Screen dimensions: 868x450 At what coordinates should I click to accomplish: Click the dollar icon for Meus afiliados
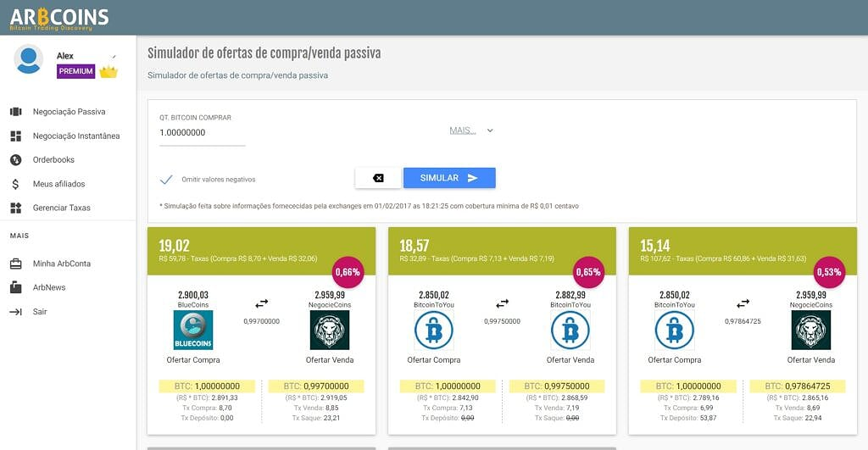tap(15, 184)
